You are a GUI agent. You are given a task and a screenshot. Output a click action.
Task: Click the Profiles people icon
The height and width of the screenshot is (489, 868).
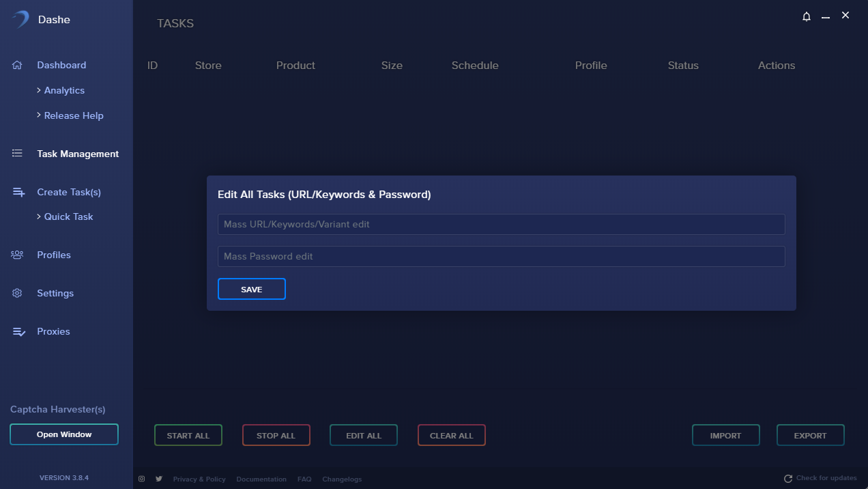tap(18, 255)
